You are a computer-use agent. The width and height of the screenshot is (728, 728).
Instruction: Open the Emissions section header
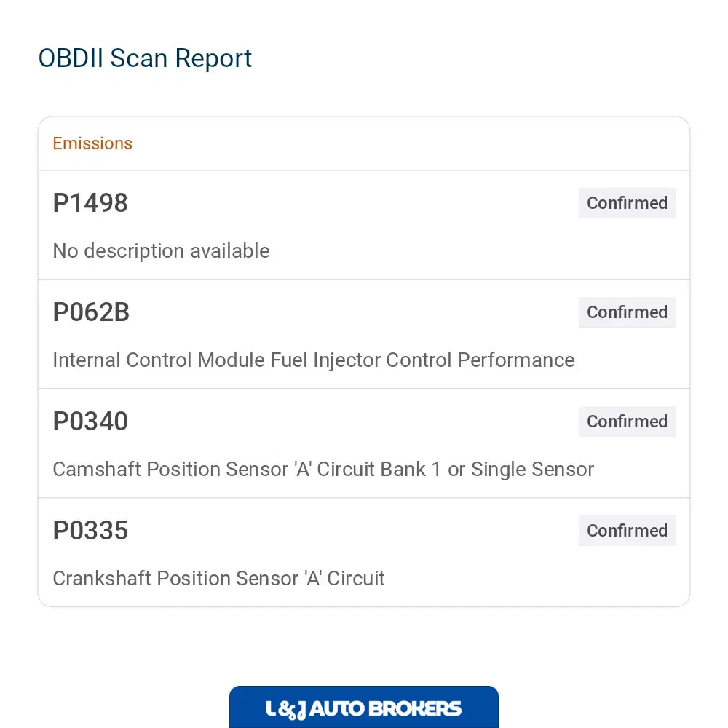363,143
